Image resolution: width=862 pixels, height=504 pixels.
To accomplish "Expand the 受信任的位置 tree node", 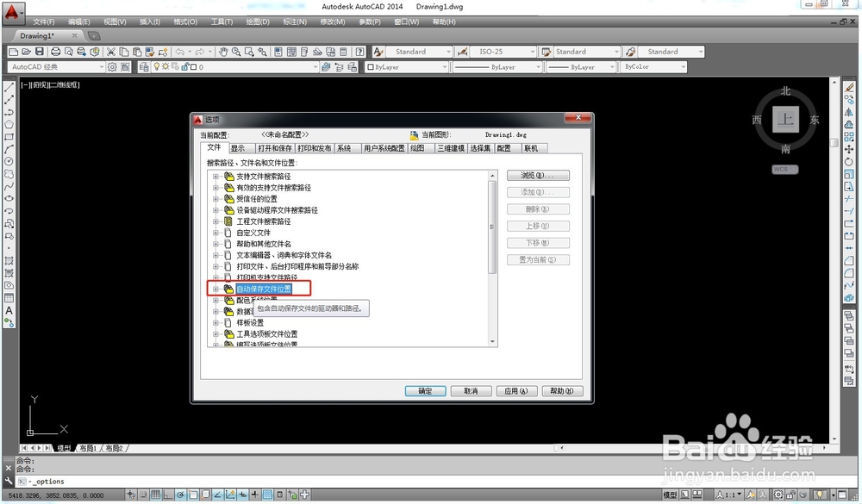I will (215, 199).
